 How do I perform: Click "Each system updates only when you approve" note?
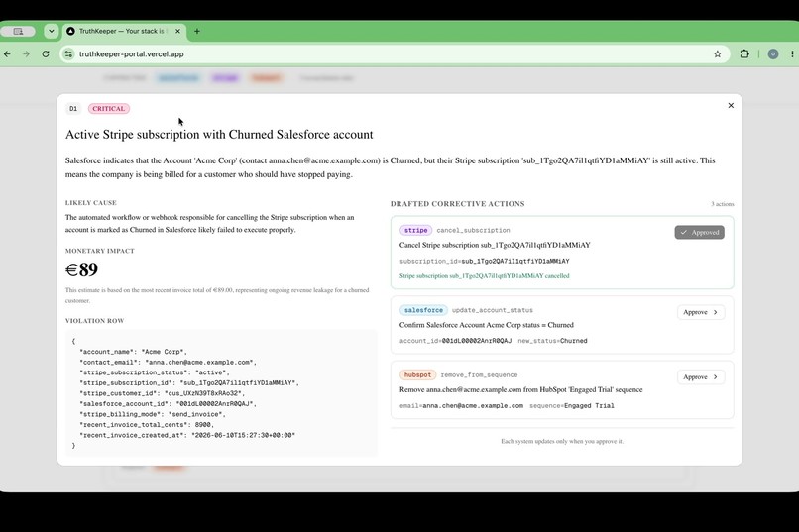point(562,442)
